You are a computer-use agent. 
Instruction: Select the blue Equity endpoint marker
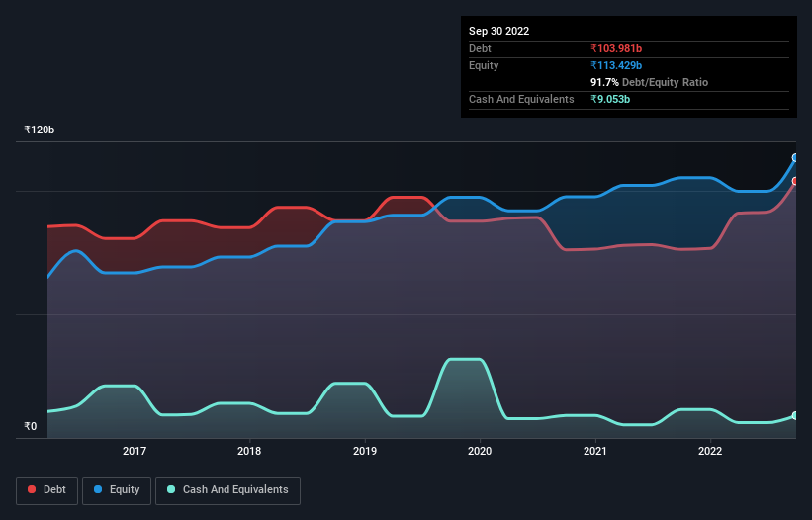795,158
